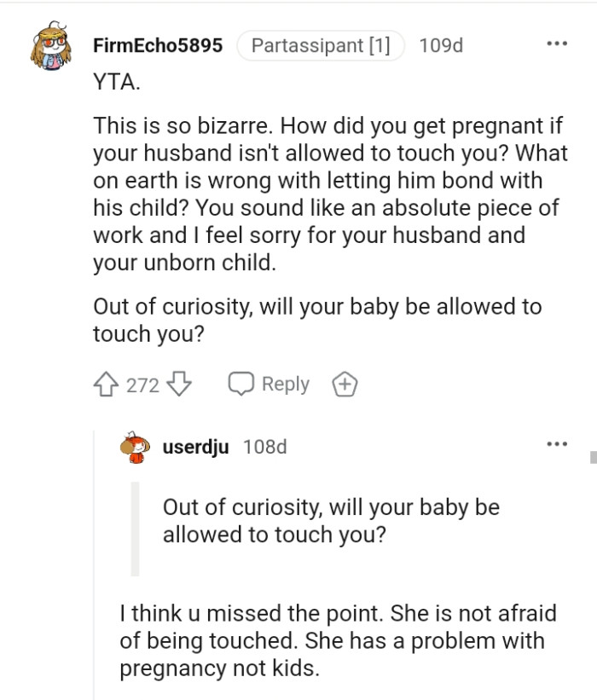The width and height of the screenshot is (597, 700).
Task: Click the plus award icon next to Reply
Action: pyautogui.click(x=345, y=384)
